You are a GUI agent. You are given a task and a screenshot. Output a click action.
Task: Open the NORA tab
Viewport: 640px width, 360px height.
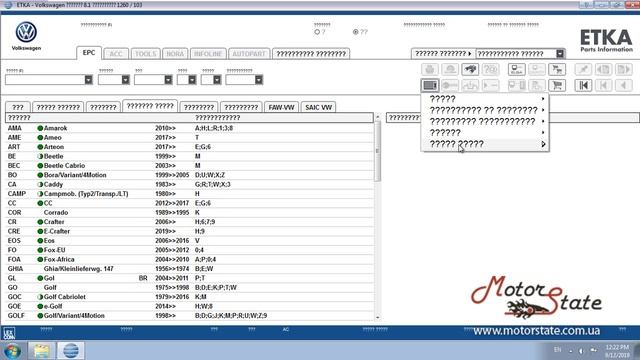point(175,54)
